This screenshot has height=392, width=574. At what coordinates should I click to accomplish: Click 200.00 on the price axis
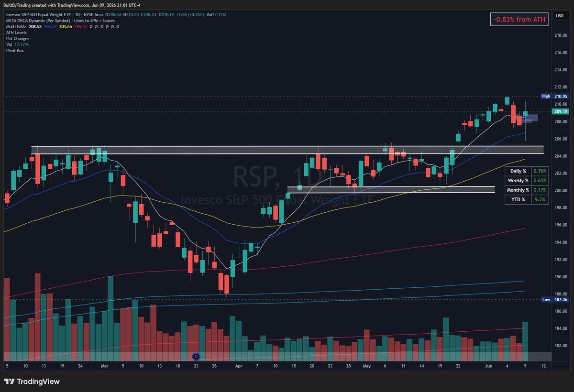tap(561, 190)
